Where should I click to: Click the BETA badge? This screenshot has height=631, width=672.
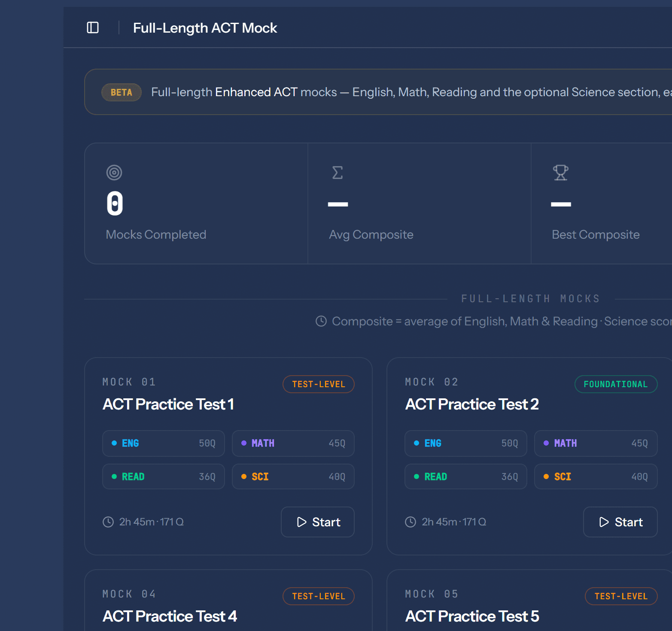[122, 92]
